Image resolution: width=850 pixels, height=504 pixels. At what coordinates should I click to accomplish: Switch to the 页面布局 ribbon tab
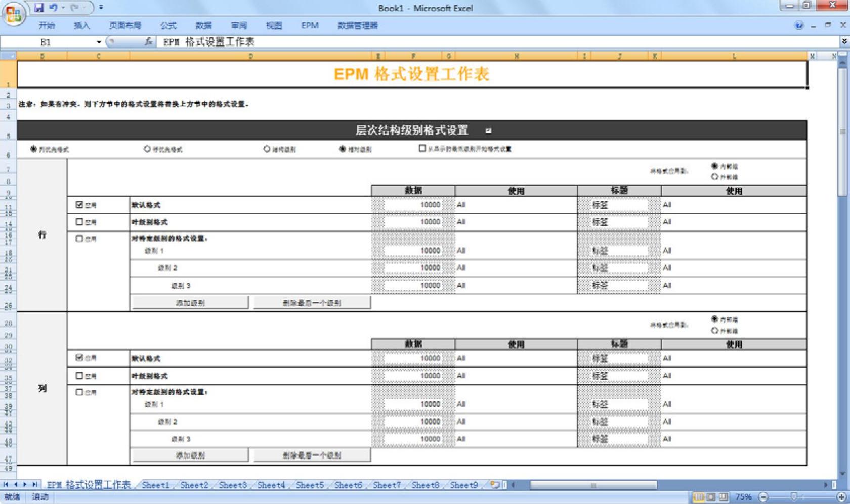[125, 25]
